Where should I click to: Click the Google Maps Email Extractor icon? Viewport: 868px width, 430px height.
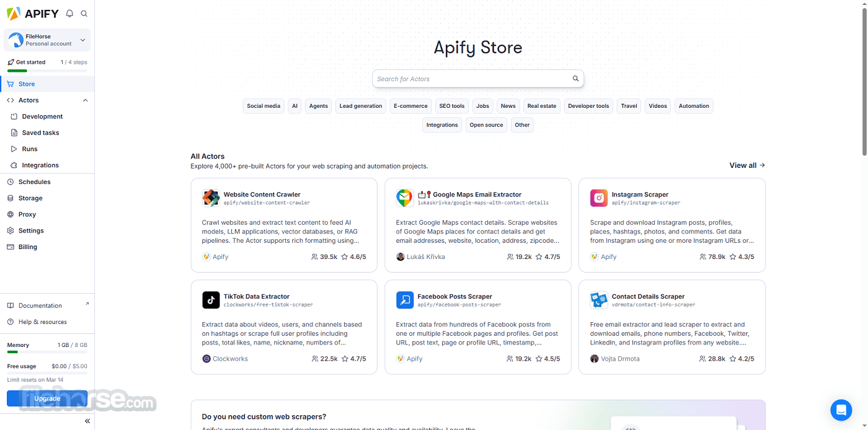(405, 198)
